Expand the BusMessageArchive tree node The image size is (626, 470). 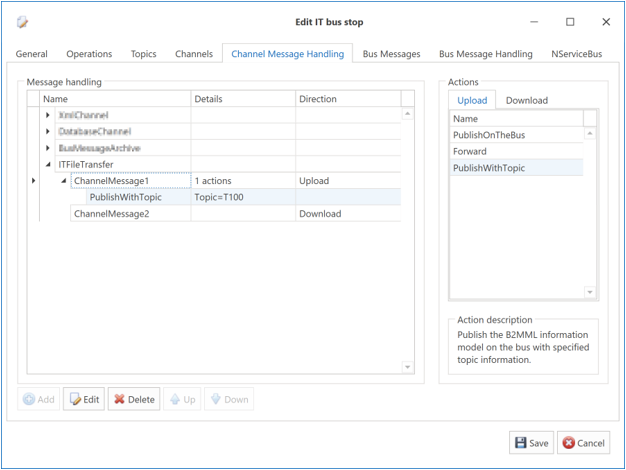click(x=48, y=148)
